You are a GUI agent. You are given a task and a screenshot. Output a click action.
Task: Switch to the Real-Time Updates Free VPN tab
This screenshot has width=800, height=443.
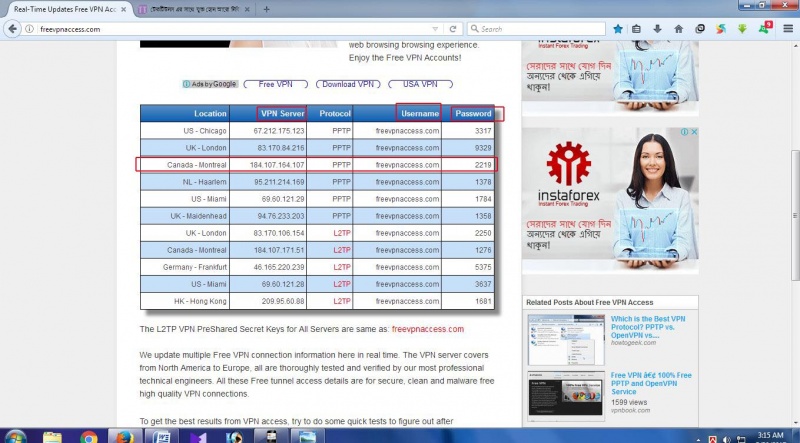coord(68,9)
